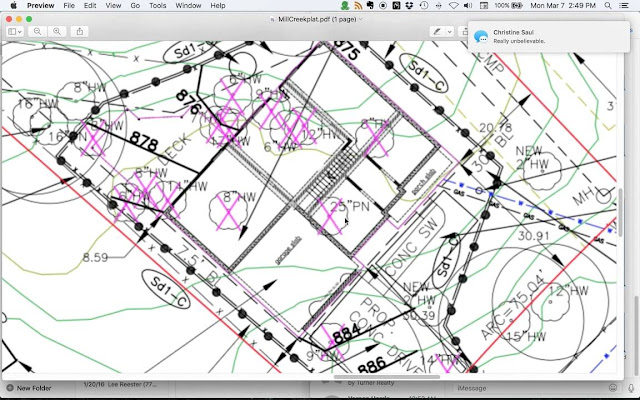
Task: Click the 30.91 dimension text
Action: point(533,236)
